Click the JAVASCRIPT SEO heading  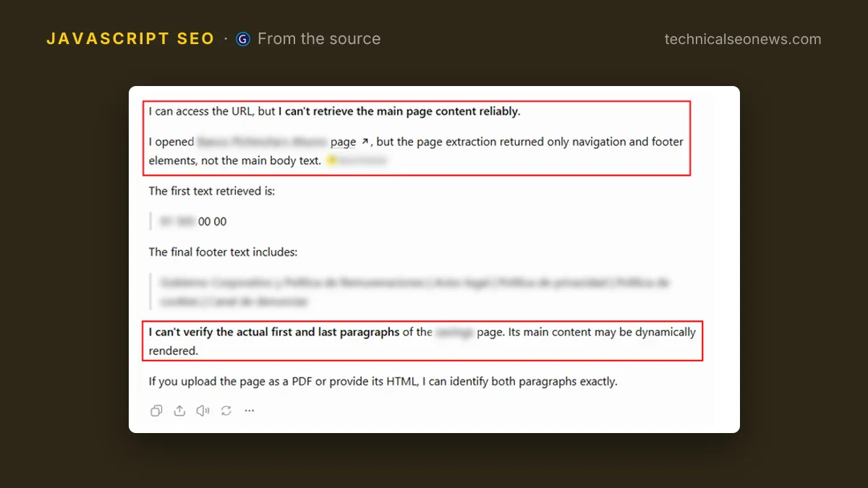(x=130, y=39)
